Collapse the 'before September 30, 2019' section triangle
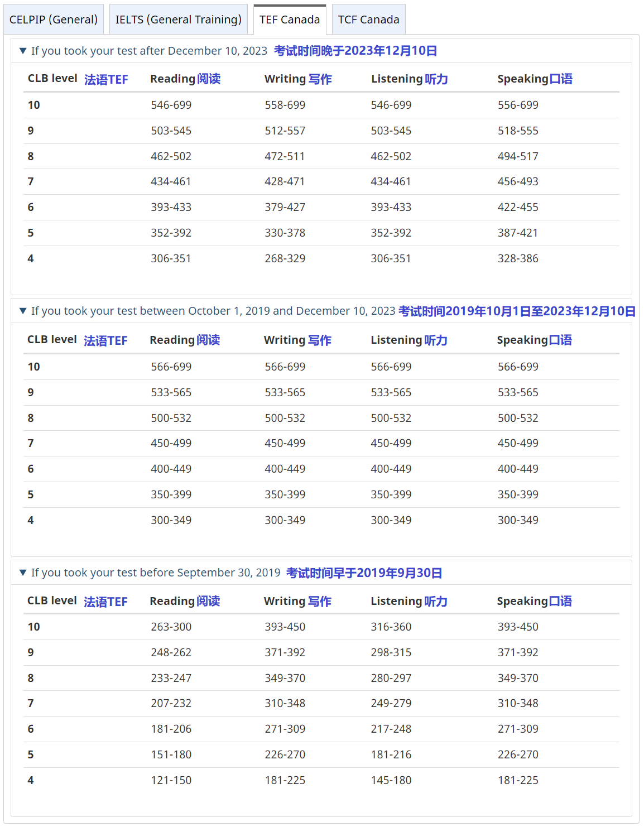Viewport: 644px width, 827px height. pyautogui.click(x=23, y=573)
